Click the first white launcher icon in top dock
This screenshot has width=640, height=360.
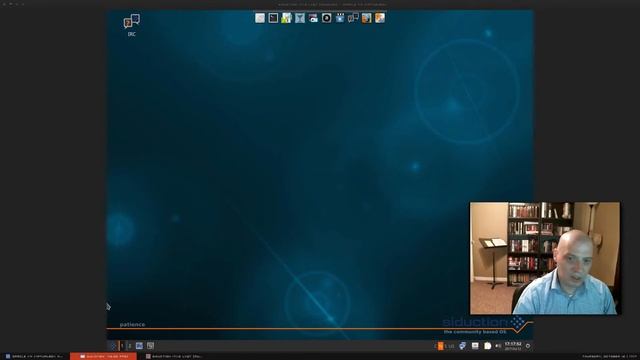[260, 18]
